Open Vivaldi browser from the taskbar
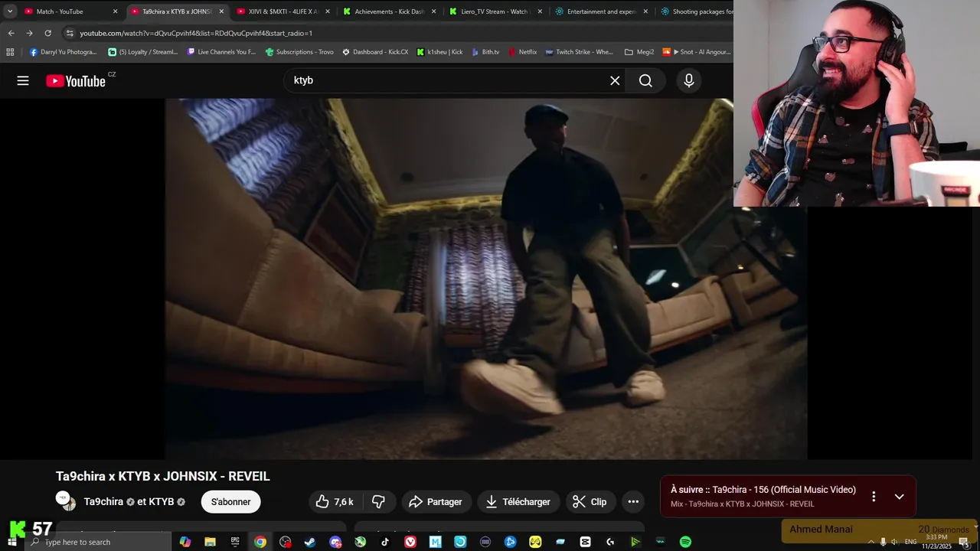Image resolution: width=980 pixels, height=551 pixels. pos(410,542)
